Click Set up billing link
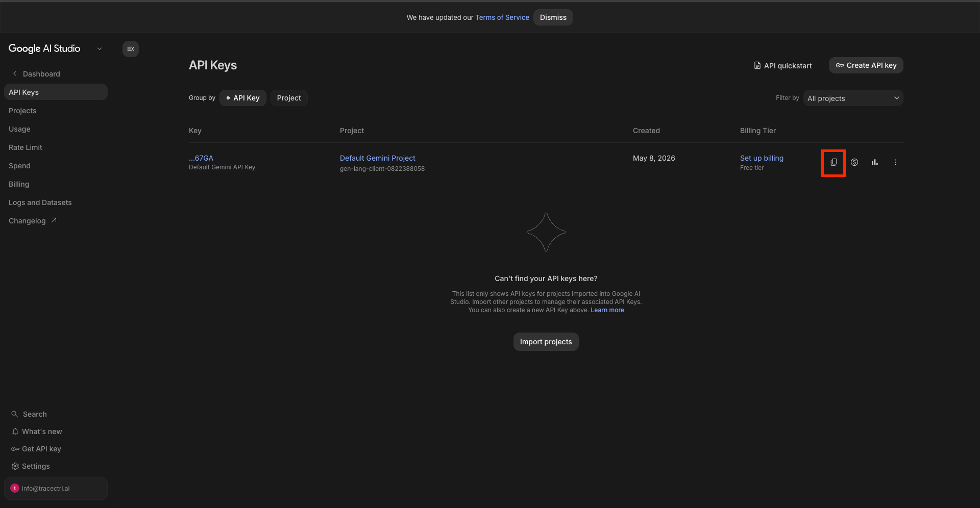The width and height of the screenshot is (980, 508). (x=762, y=158)
